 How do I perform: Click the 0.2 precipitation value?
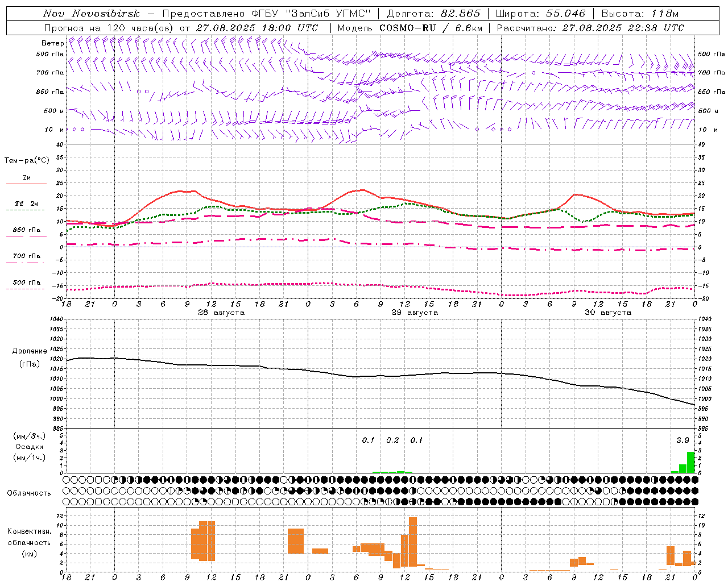[x=392, y=440]
